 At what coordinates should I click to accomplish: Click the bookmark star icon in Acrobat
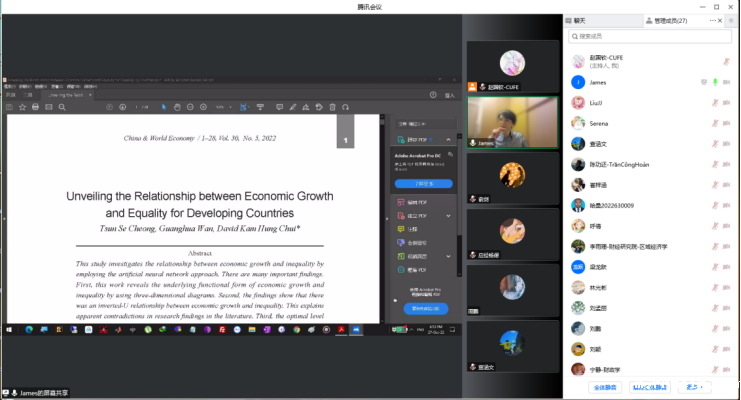(23, 107)
